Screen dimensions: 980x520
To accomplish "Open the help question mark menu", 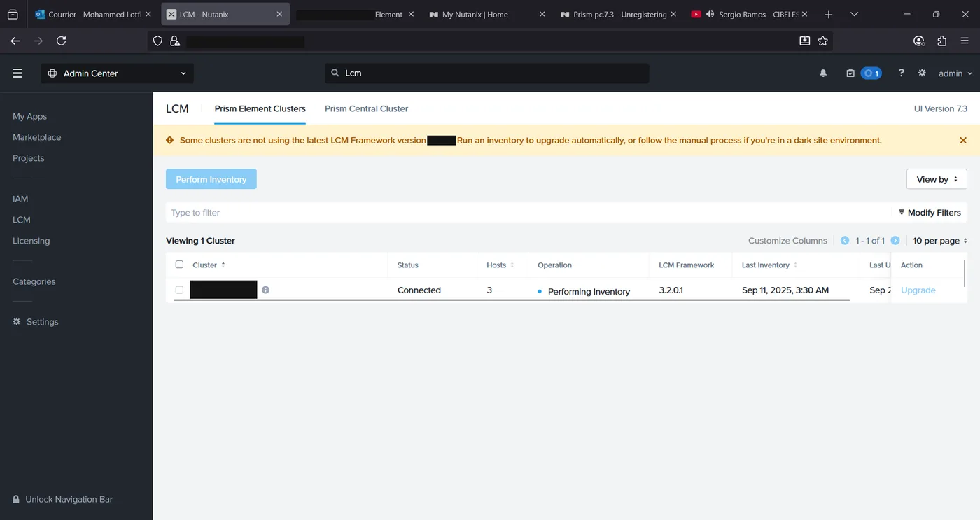I will pyautogui.click(x=902, y=73).
